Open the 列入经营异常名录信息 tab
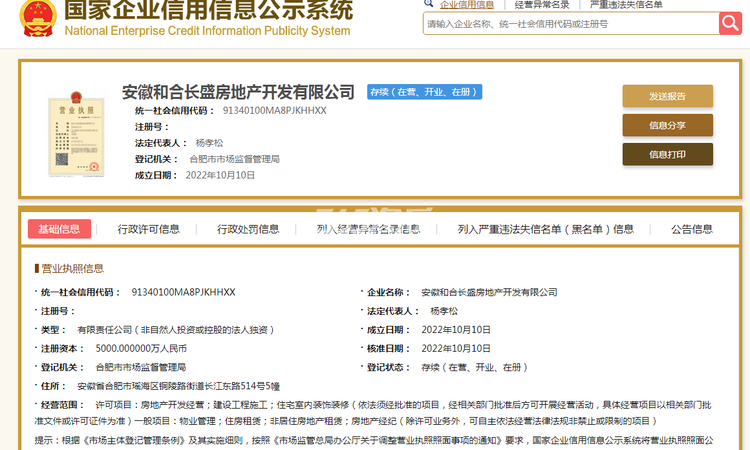 (368, 230)
